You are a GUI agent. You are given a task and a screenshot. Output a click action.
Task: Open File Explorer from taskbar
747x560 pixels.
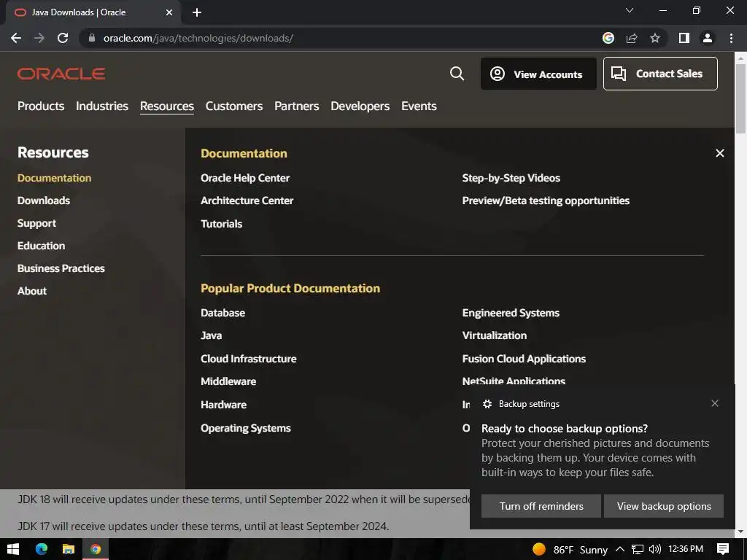69,549
